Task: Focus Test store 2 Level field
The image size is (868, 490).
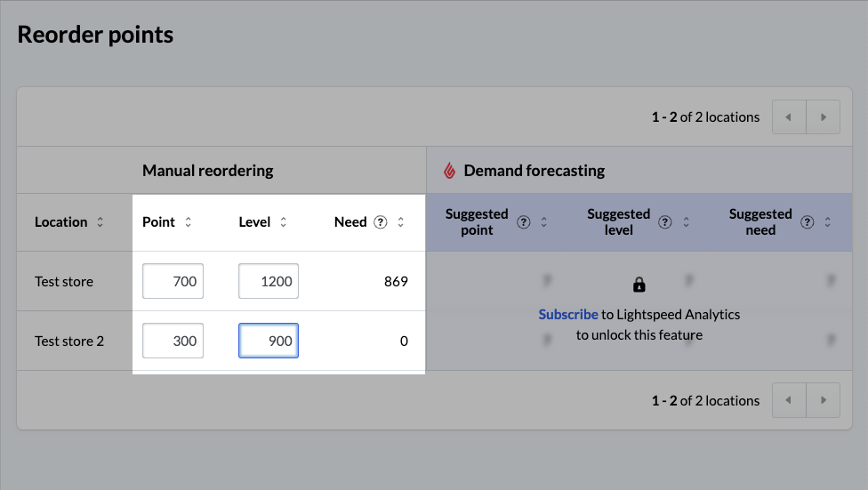Action: [269, 341]
